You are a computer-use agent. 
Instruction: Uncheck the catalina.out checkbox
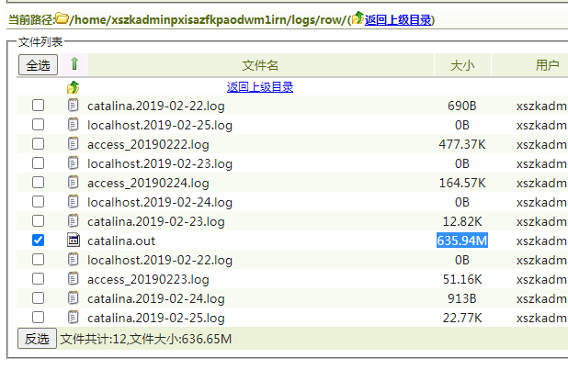pos(38,241)
